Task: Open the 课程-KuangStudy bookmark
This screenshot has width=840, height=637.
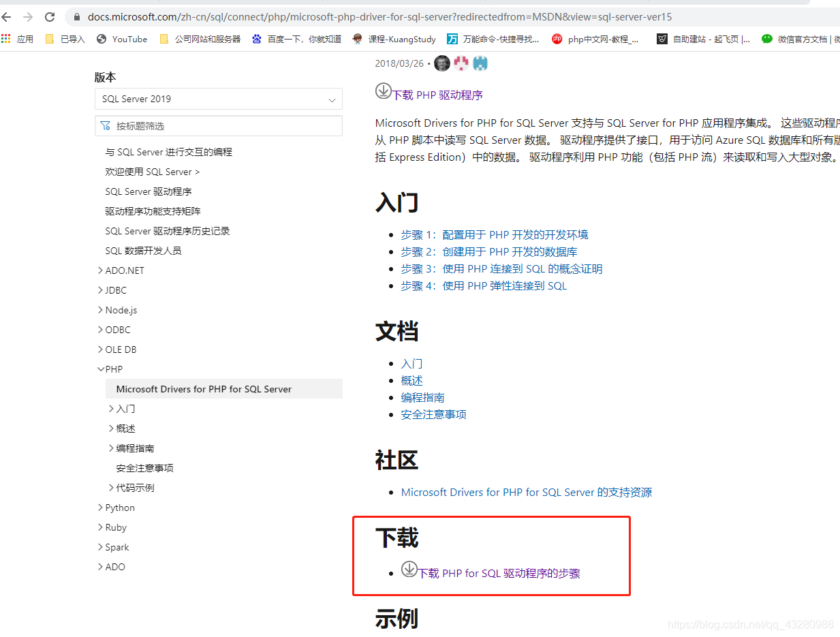Action: (x=394, y=39)
